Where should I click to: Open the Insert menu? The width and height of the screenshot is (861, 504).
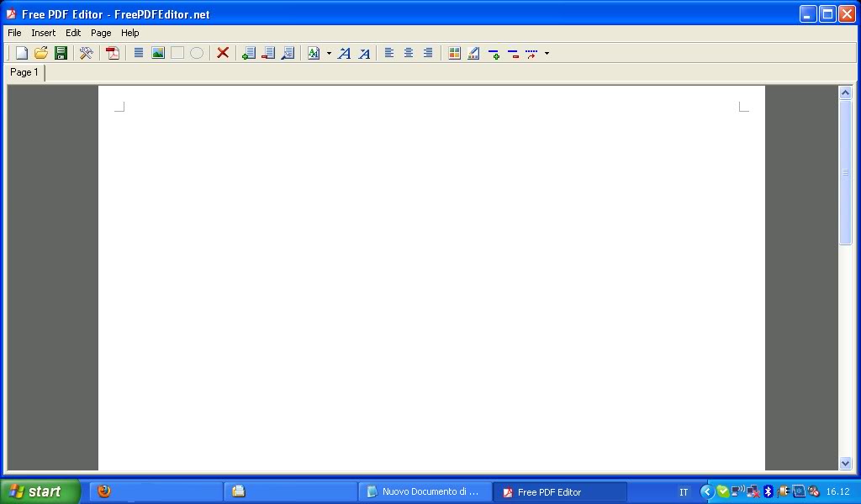click(43, 33)
